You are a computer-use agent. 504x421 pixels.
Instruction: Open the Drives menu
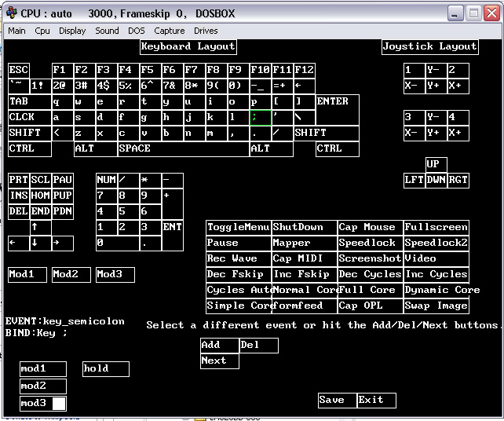206,31
